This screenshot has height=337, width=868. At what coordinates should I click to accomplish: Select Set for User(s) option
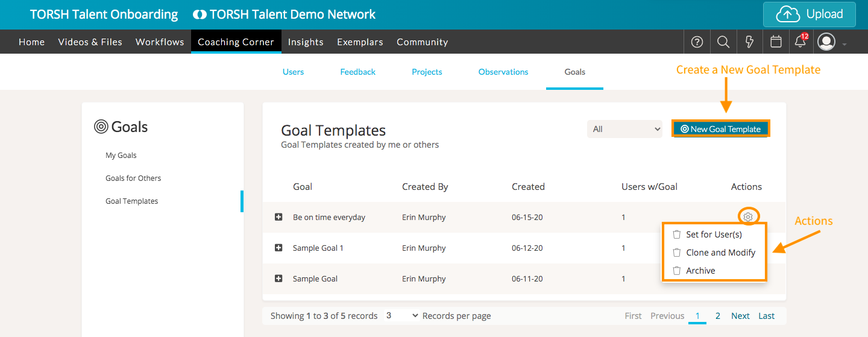(714, 235)
